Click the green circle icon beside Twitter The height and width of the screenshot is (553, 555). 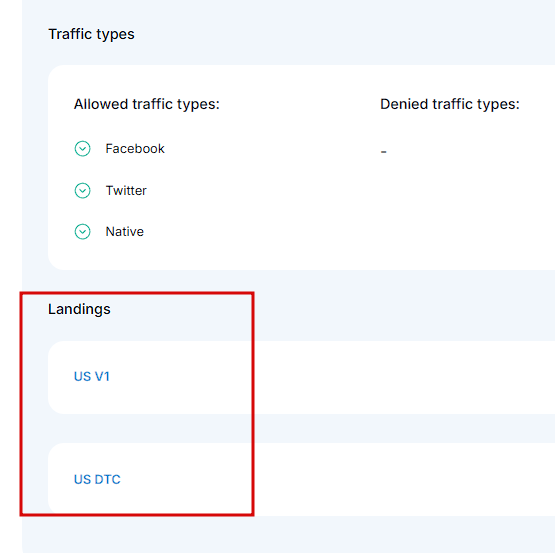(82, 191)
